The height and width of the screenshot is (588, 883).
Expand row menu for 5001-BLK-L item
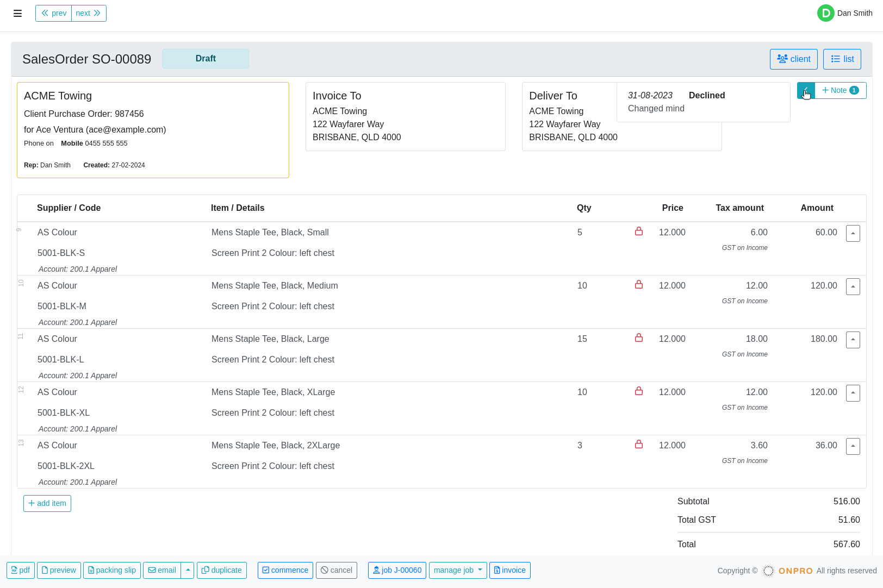coord(853,340)
